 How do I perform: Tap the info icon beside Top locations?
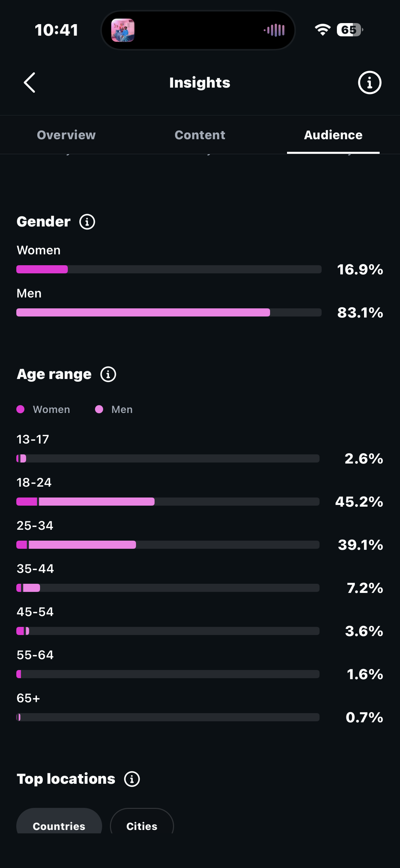[132, 779]
